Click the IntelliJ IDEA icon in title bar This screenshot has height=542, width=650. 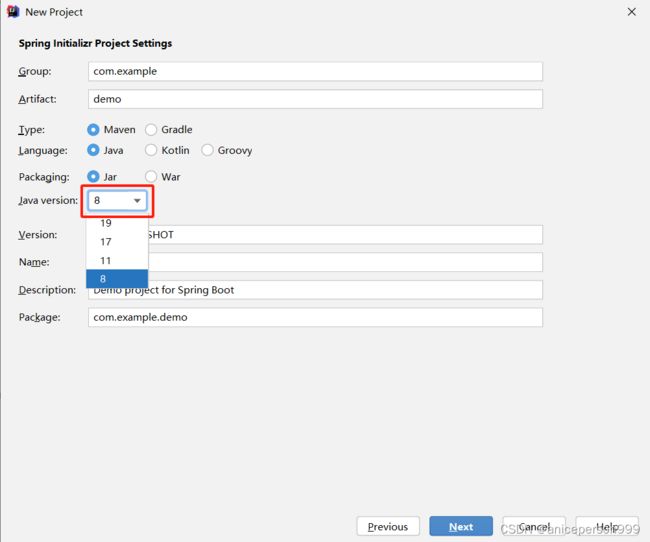click(x=13, y=12)
